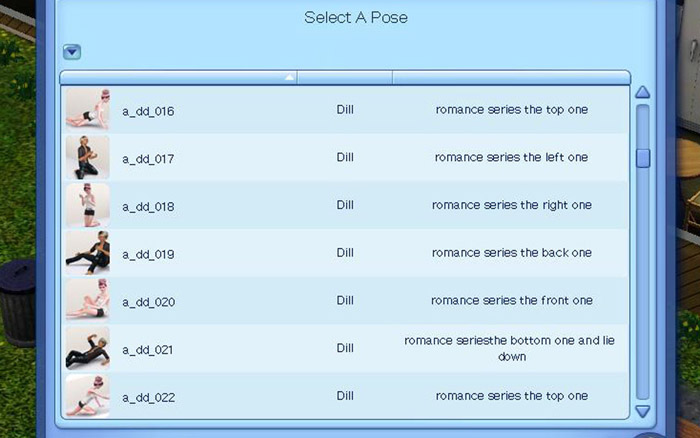Click the scrollbar thumb handle
Viewport: 700px width, 438px height.
(643, 158)
